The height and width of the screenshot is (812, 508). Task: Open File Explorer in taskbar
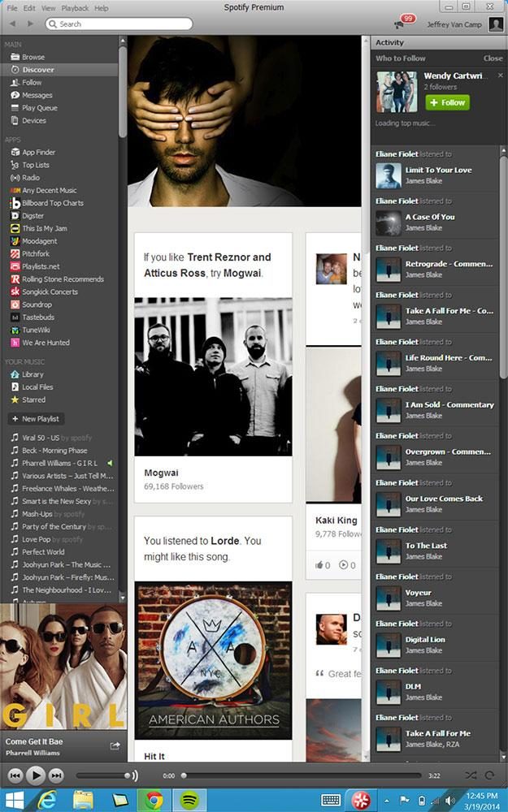pyautogui.click(x=83, y=800)
